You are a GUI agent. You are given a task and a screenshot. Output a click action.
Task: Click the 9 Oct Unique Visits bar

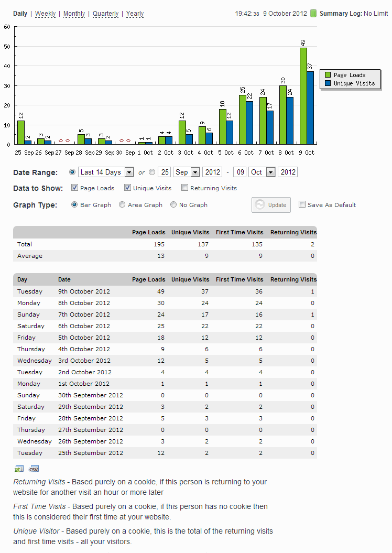310,108
